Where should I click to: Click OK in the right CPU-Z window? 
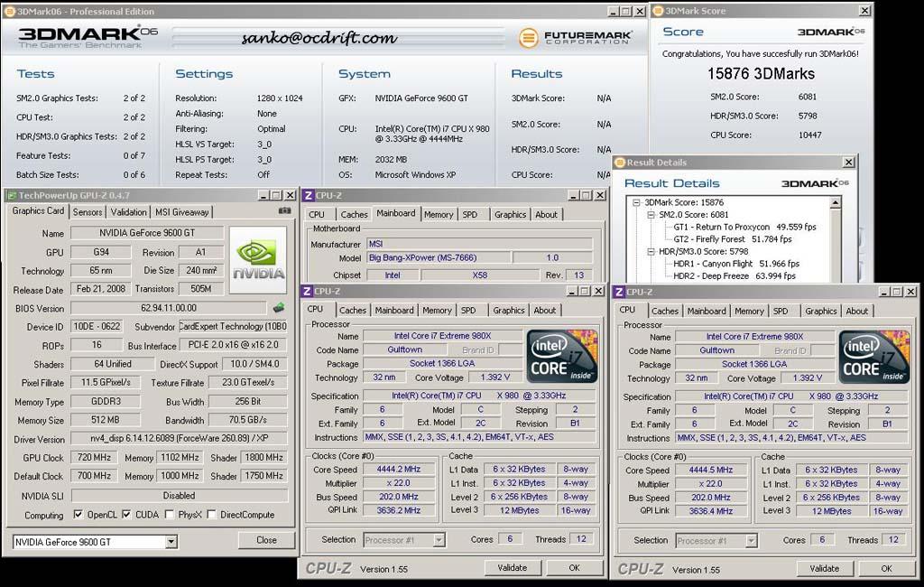pos(886,568)
